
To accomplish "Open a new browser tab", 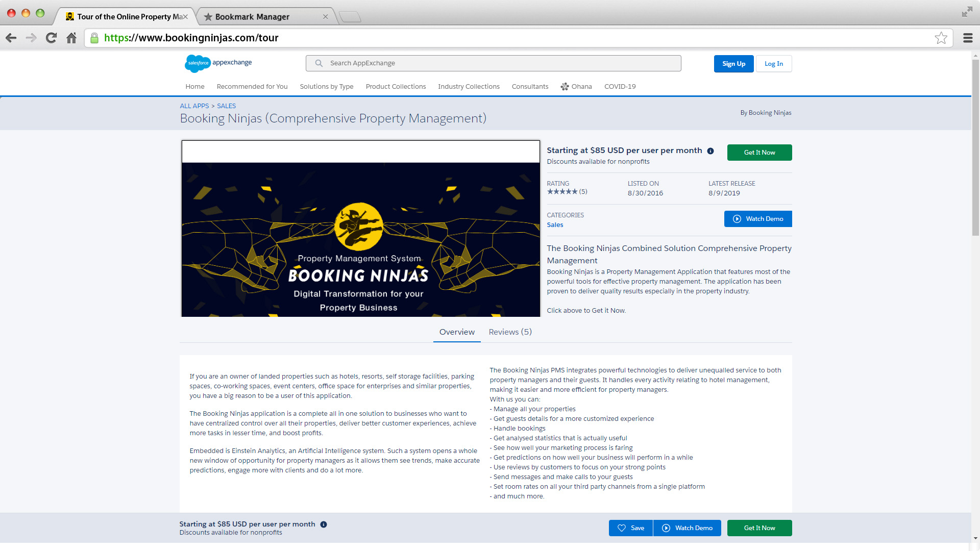I will (350, 17).
